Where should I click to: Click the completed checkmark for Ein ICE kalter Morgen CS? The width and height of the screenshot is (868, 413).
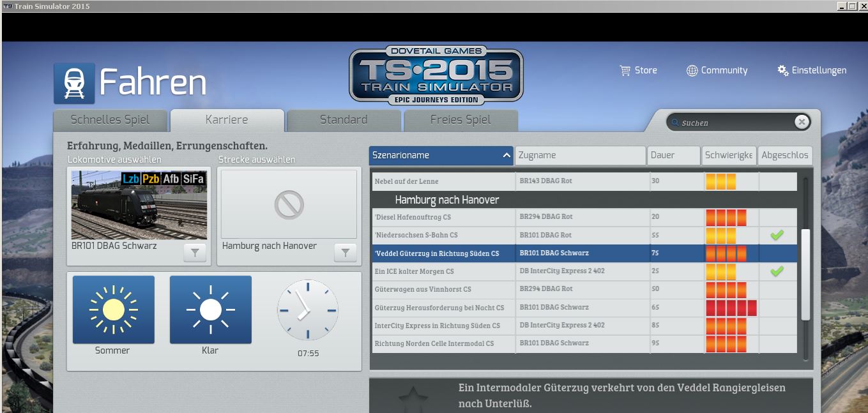coord(777,271)
